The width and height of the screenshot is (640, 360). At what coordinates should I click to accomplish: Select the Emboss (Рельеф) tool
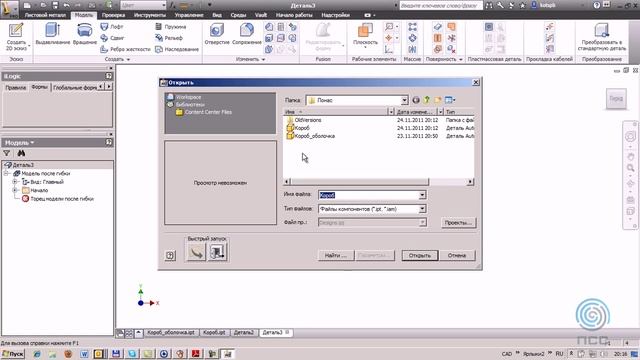pyautogui.click(x=169, y=38)
